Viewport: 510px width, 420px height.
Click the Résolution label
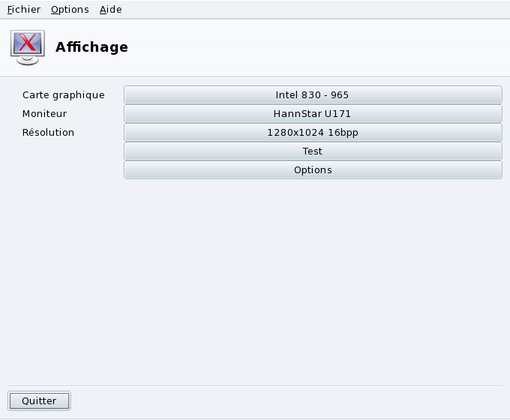tap(49, 133)
